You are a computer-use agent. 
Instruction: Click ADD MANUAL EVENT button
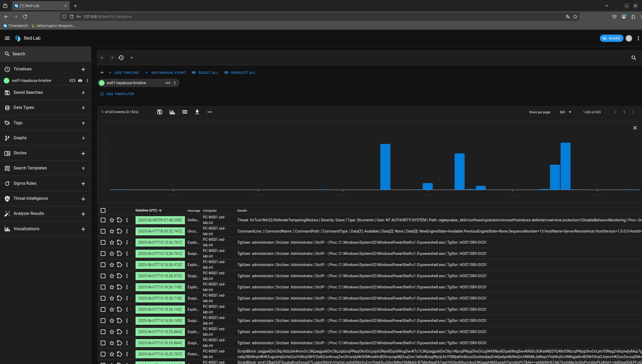pyautogui.click(x=165, y=73)
